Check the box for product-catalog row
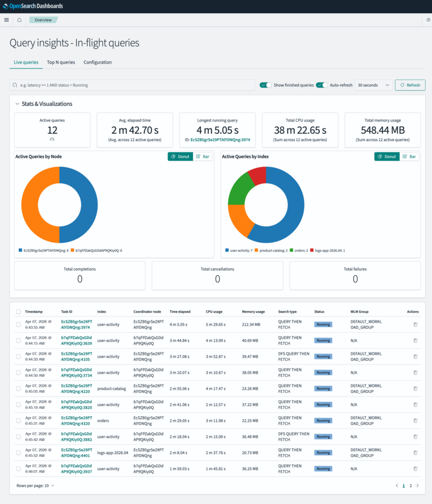Image resolution: width=432 pixels, height=504 pixels. pos(18,389)
